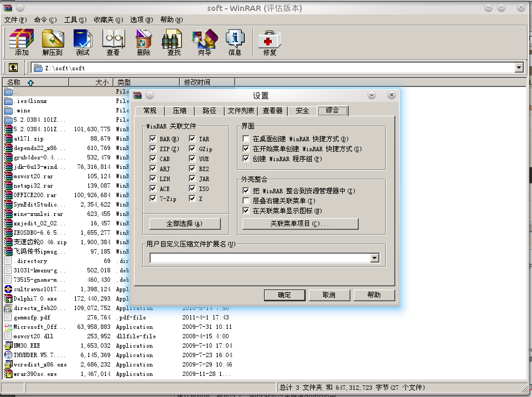Open the 选项 (Options) menu
The height and width of the screenshot is (397, 532).
coord(142,20)
